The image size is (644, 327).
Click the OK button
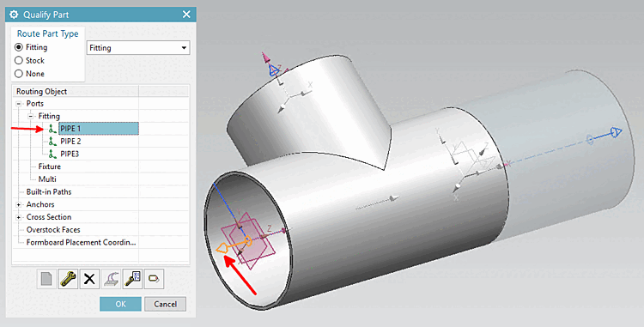point(120,304)
